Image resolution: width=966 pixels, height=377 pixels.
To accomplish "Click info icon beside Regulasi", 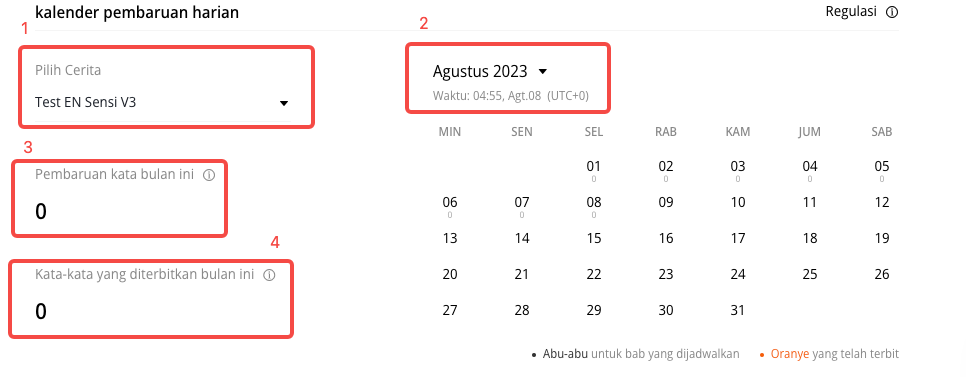I will (x=891, y=12).
